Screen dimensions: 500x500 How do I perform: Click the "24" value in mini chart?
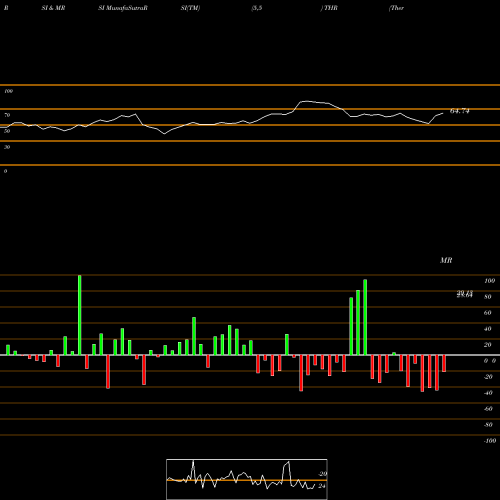321,486
